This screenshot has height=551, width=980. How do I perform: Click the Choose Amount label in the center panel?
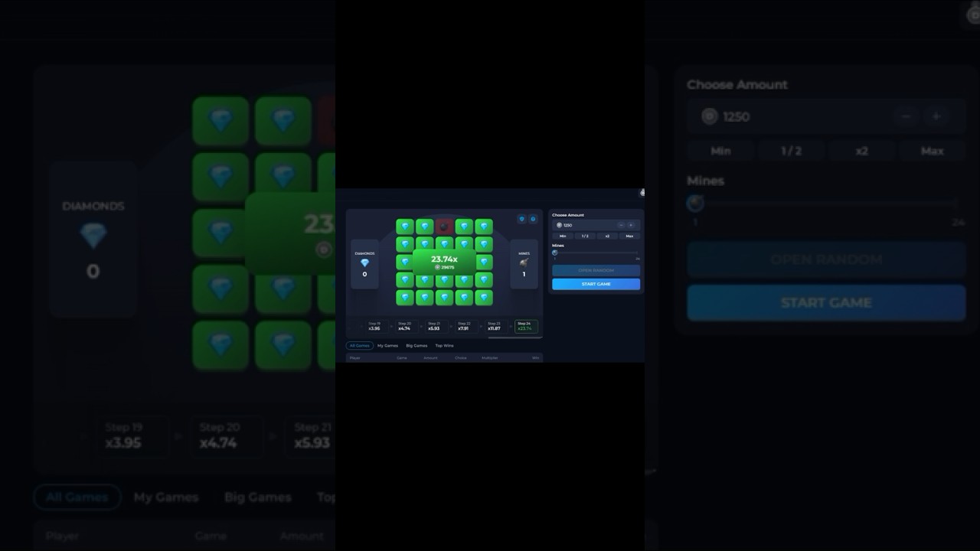pyautogui.click(x=568, y=215)
